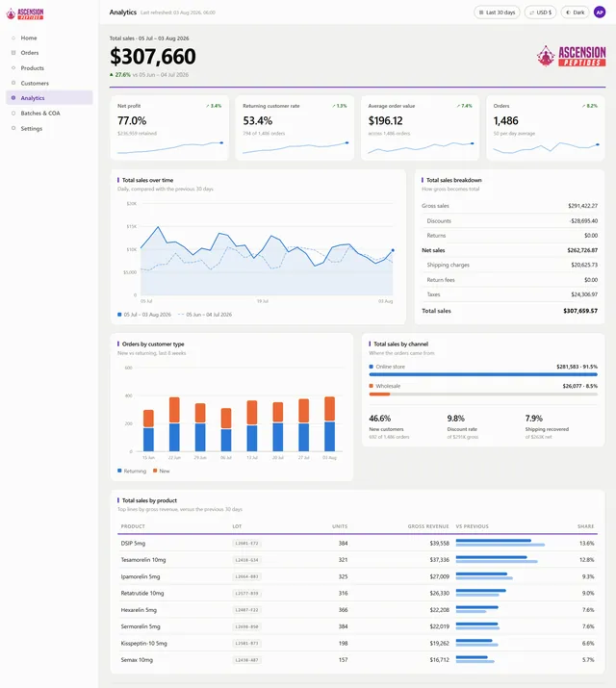Click the Net sales $262,726.87 value
This screenshot has width=616, height=688.
582,250
